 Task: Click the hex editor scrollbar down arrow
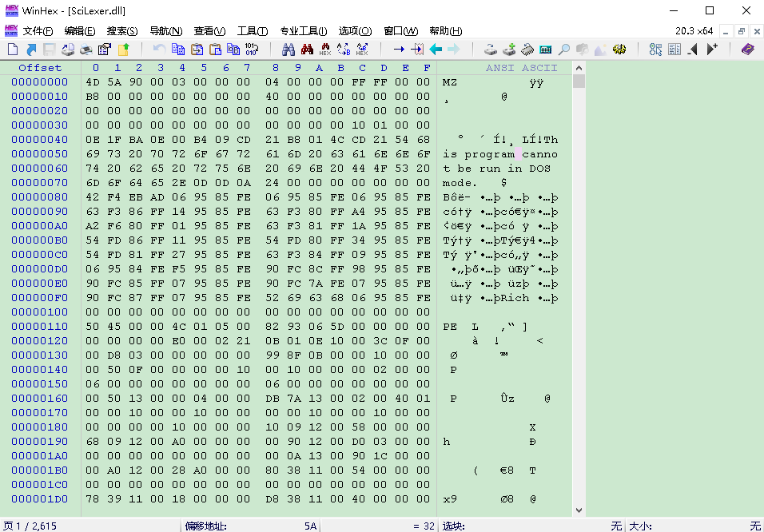point(579,510)
